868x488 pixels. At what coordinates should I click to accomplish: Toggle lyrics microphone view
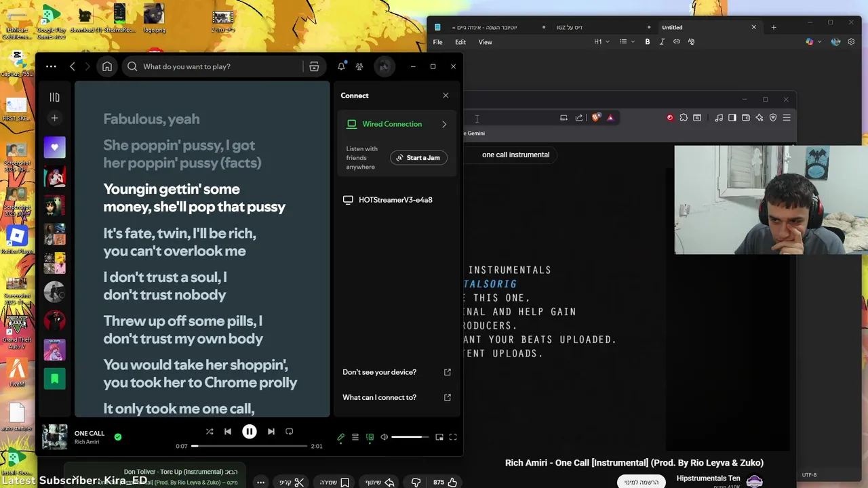point(341,437)
